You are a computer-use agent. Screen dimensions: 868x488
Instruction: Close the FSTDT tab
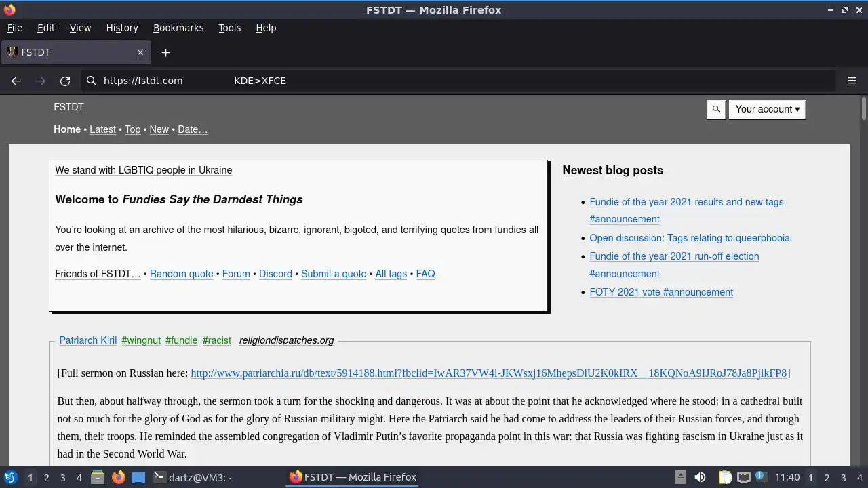[x=140, y=52]
